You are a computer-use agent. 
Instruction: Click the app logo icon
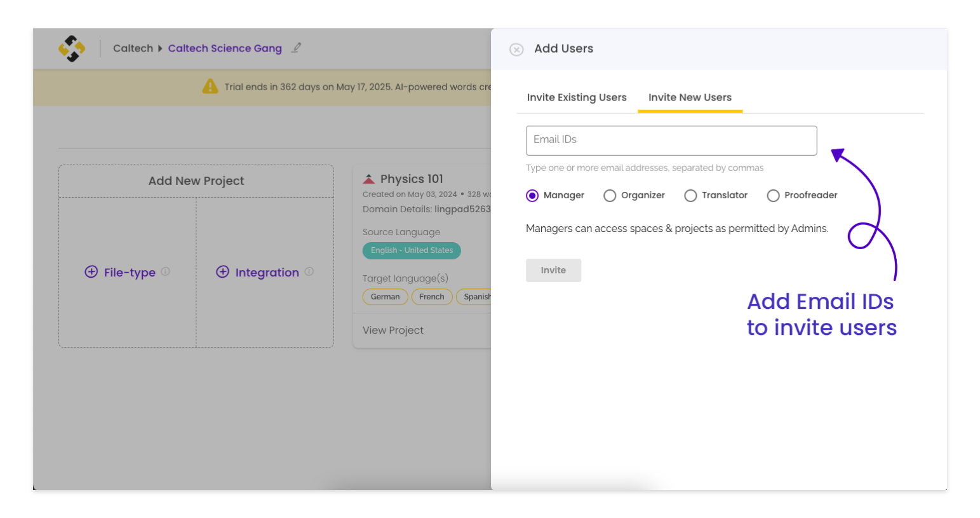[x=72, y=48]
